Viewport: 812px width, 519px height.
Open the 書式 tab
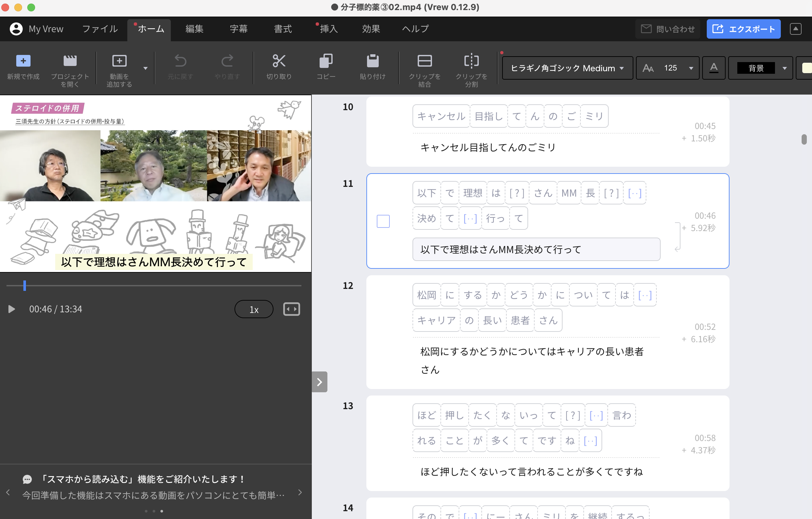283,29
